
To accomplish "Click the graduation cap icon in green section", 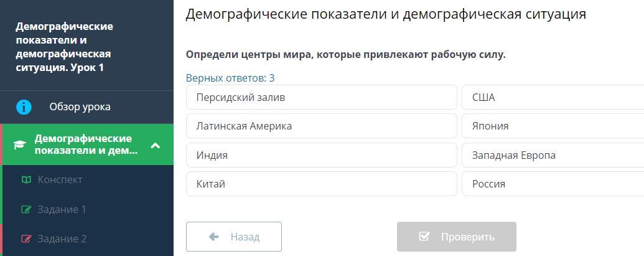I will tap(20, 145).
